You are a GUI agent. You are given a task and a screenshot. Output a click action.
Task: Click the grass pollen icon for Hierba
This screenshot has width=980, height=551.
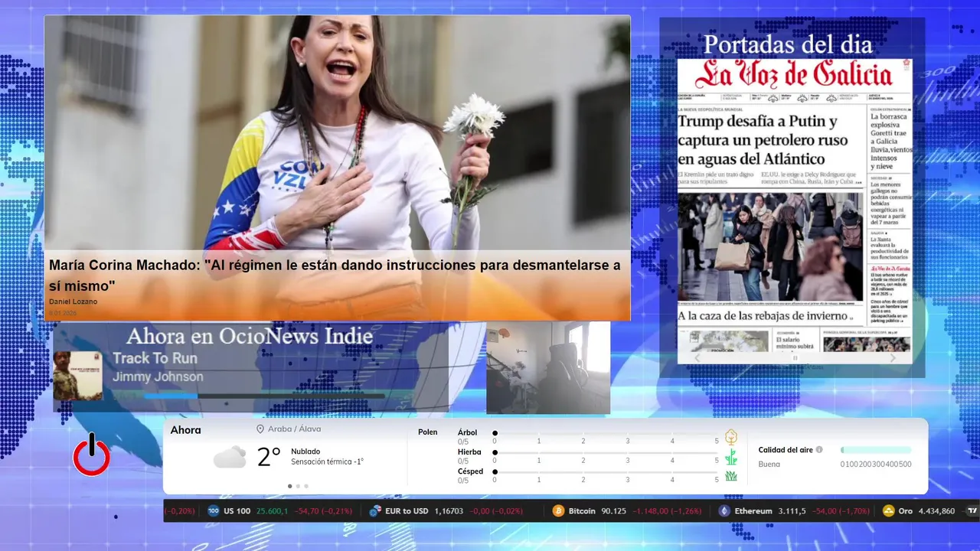click(731, 457)
